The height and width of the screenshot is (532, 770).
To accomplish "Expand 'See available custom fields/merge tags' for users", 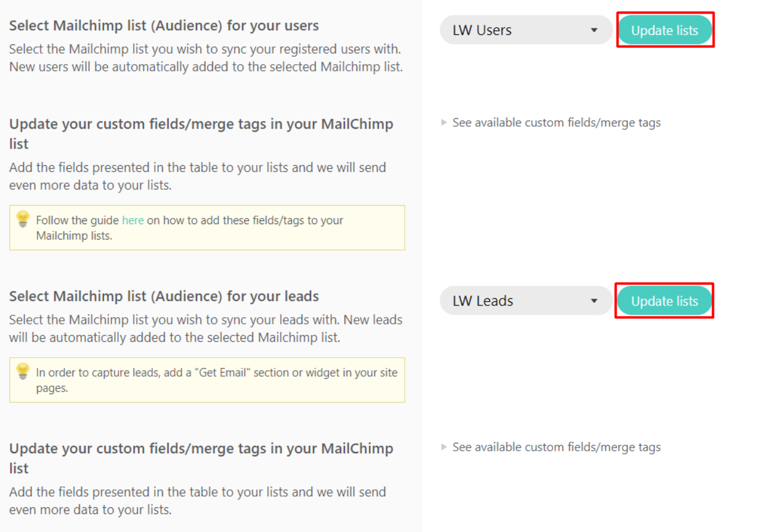I will coord(556,123).
